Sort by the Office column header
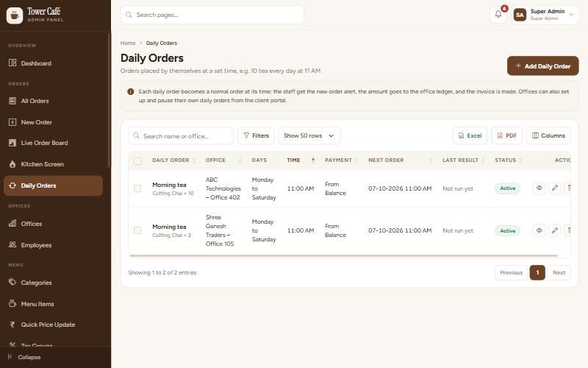This screenshot has height=368, width=588. [223, 160]
